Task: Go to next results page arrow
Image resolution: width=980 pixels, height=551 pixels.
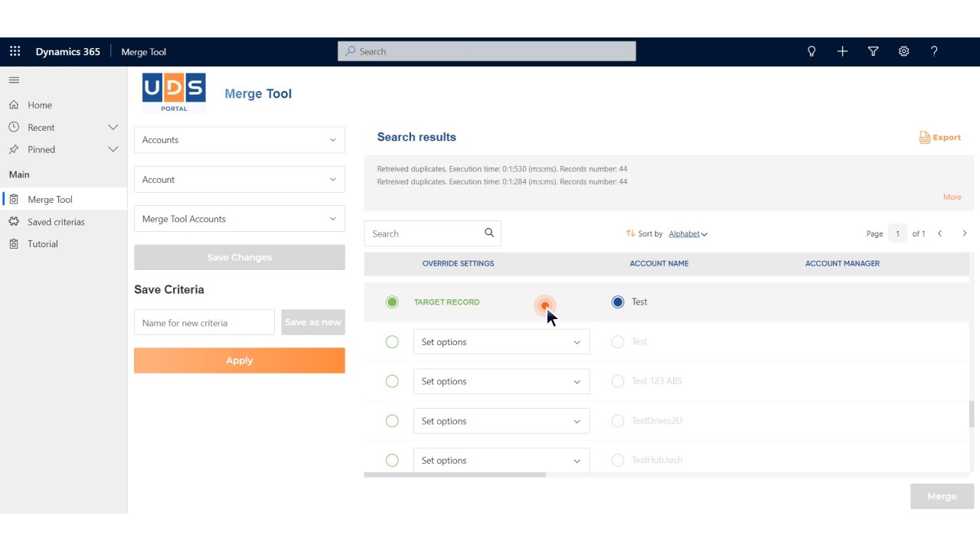Action: [x=965, y=233]
